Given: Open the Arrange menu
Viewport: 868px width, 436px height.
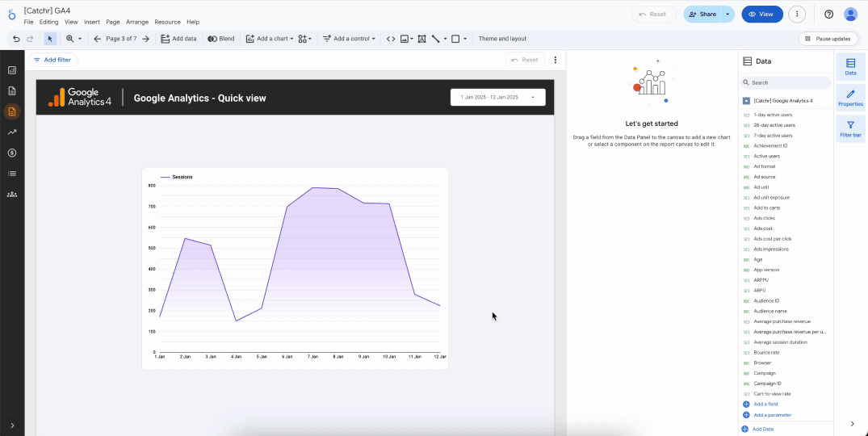Looking at the screenshot, I should (x=137, y=22).
